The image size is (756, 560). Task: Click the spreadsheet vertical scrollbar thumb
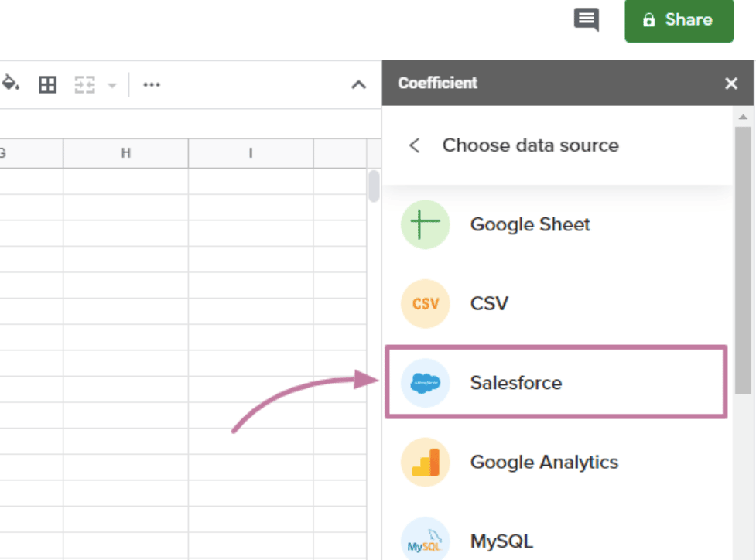click(x=374, y=186)
